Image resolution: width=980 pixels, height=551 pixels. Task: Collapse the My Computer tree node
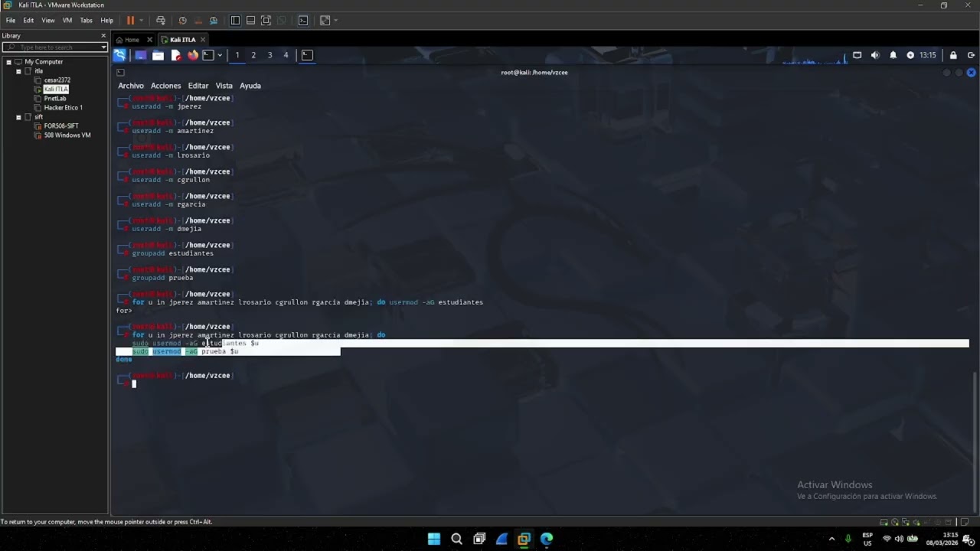pos(9,62)
